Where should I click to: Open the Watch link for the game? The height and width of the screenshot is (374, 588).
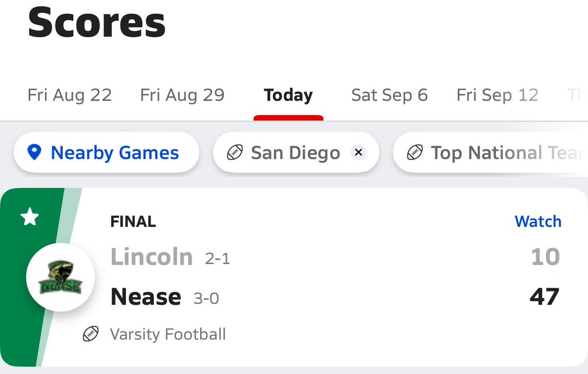(538, 222)
